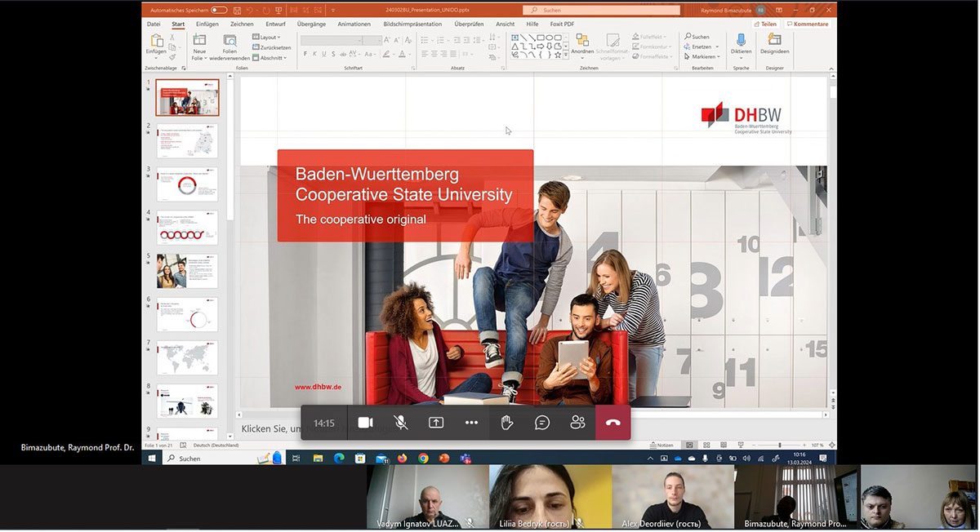
Task: Click Zurücksetzen in the Folien group
Action: click(271, 47)
